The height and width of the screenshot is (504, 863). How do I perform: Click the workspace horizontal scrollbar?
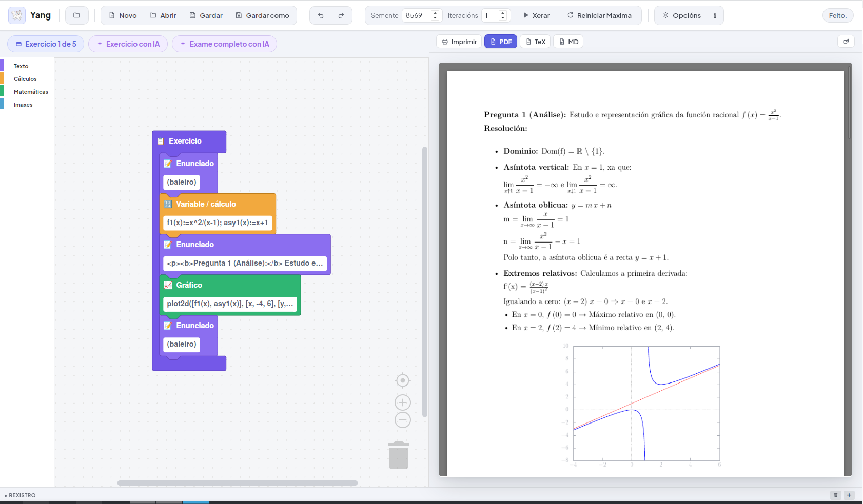coord(238,483)
